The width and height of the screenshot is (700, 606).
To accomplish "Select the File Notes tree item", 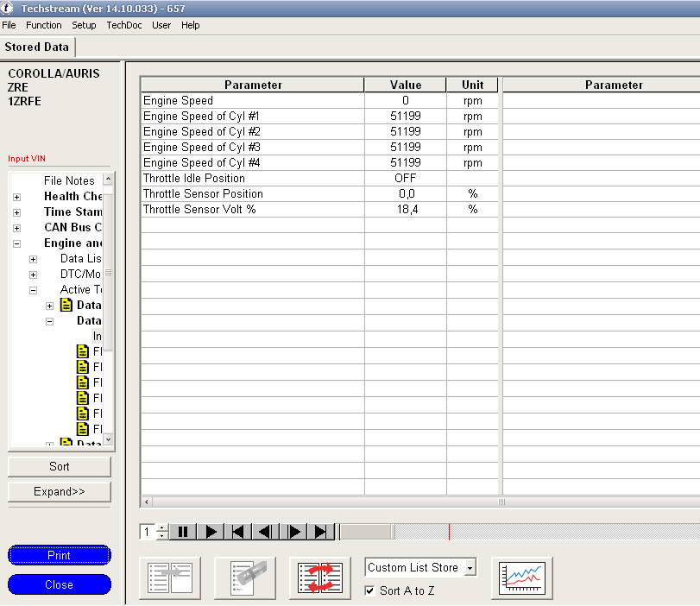I will click(69, 180).
